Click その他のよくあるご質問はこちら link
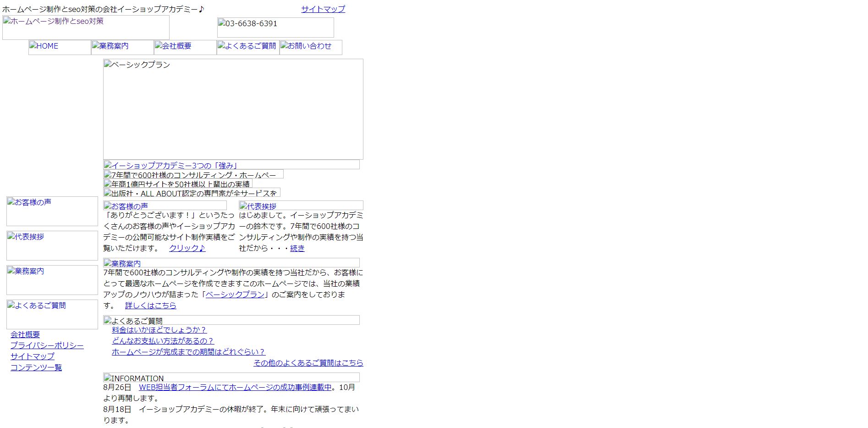The image size is (868, 428). tap(308, 363)
